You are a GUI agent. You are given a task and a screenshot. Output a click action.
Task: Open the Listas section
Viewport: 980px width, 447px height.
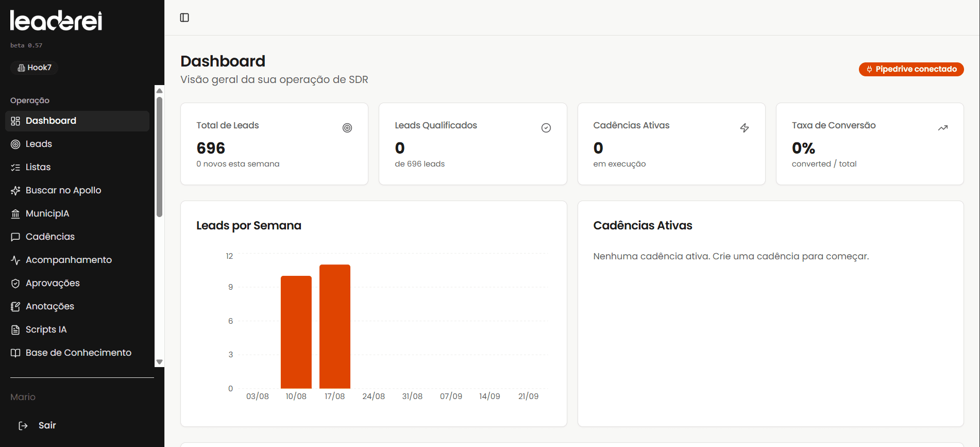[x=77, y=167]
